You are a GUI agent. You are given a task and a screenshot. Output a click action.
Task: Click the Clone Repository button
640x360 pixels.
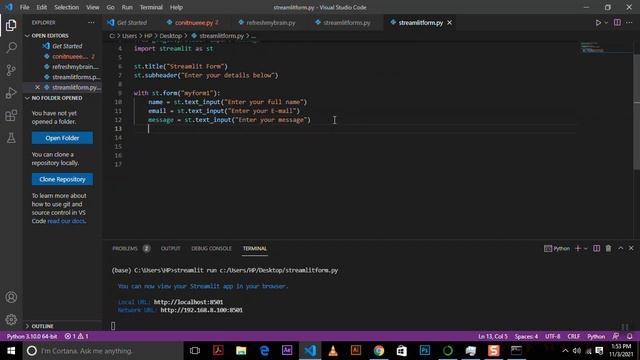(x=62, y=179)
